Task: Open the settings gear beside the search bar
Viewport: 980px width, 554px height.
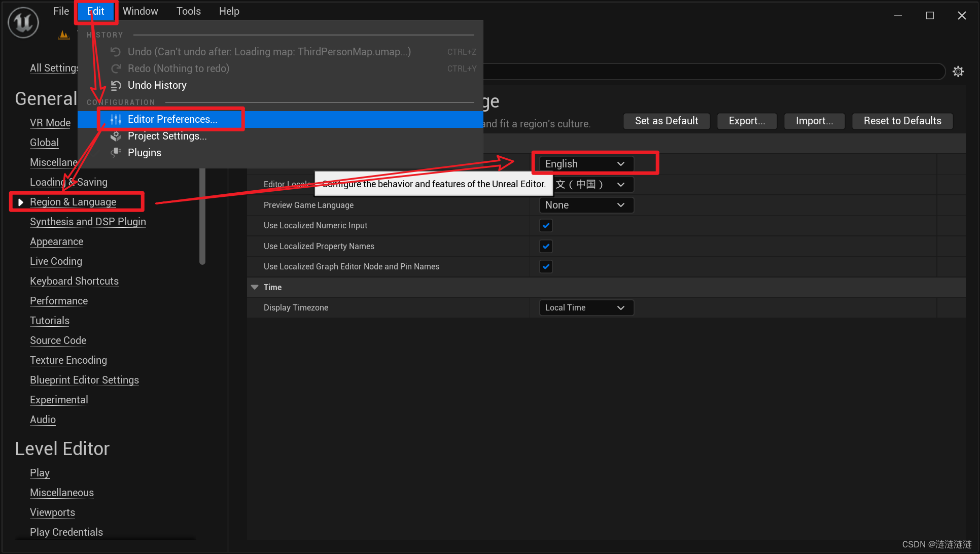Action: [x=958, y=72]
